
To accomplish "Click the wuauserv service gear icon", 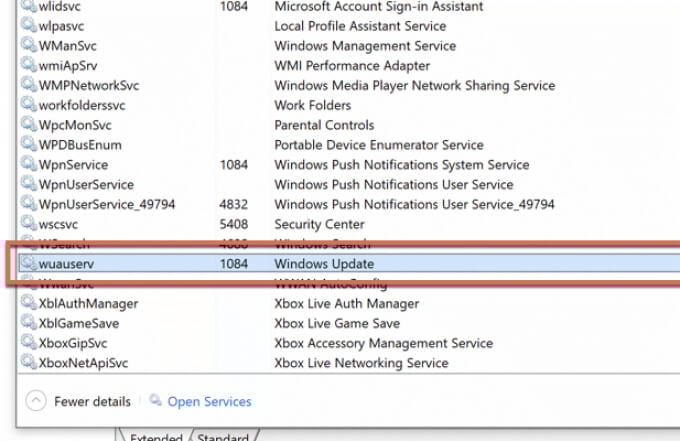I will tap(28, 264).
